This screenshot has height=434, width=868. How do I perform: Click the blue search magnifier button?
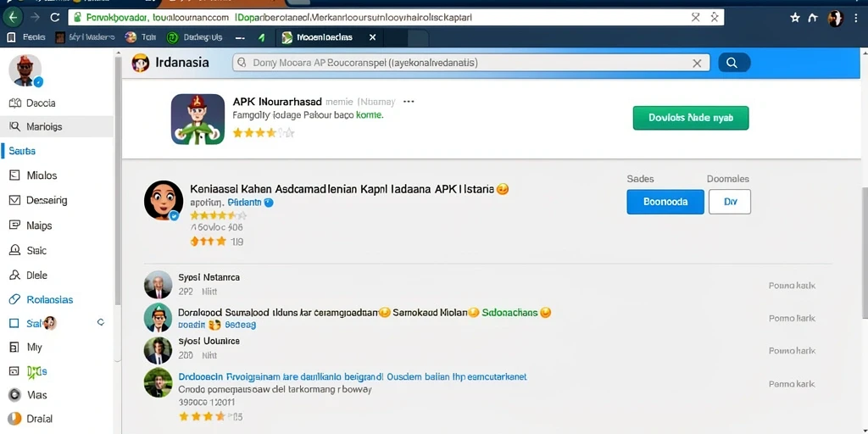coord(734,63)
